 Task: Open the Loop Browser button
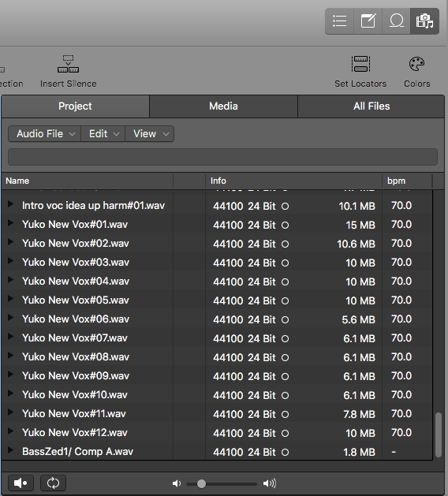tap(397, 21)
